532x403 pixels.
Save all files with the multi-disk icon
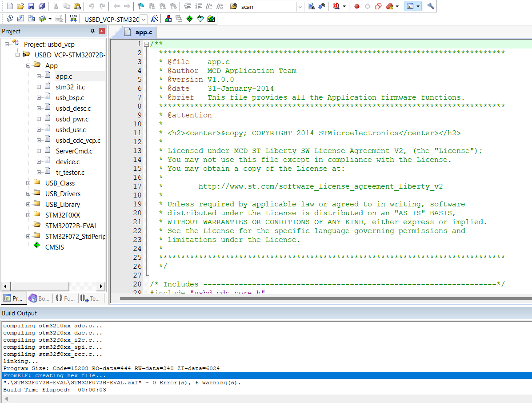[x=42, y=7]
